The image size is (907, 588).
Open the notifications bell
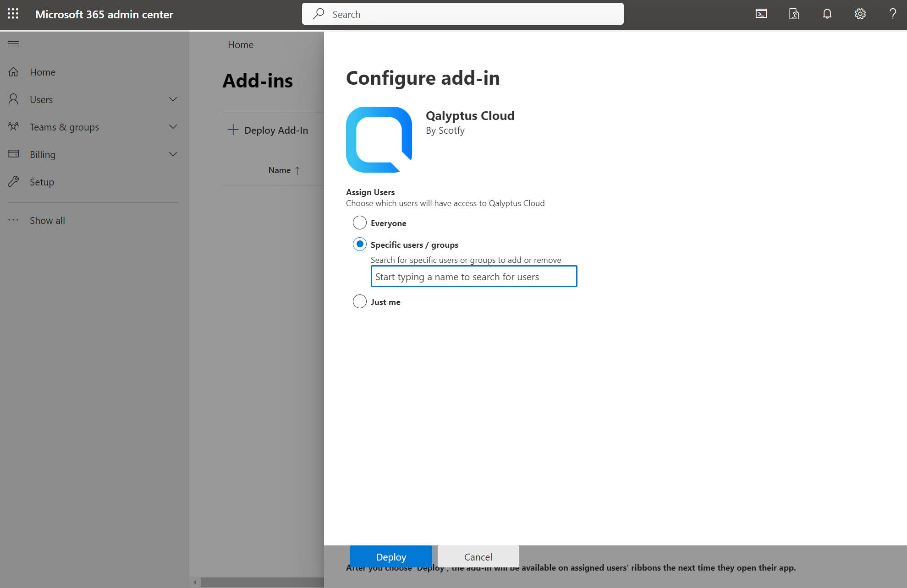(x=827, y=14)
